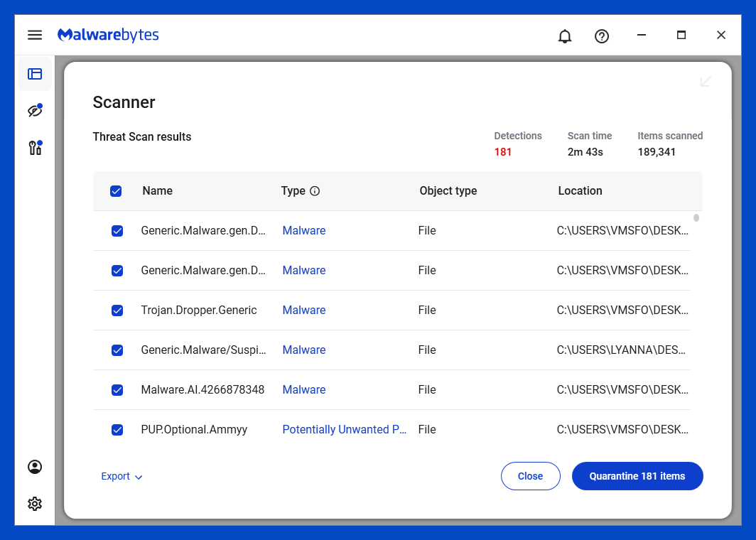Expand the Export dropdown

(121, 476)
